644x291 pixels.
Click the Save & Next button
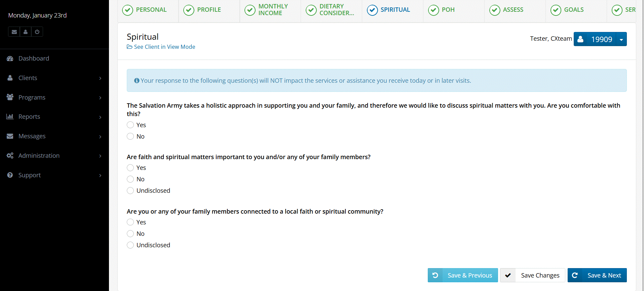click(597, 276)
